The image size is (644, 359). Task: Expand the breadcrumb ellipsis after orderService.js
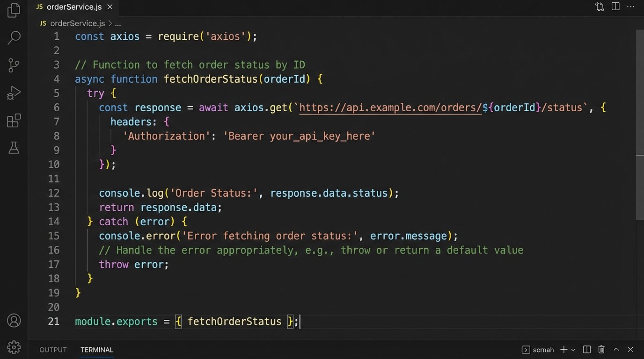click(x=118, y=23)
